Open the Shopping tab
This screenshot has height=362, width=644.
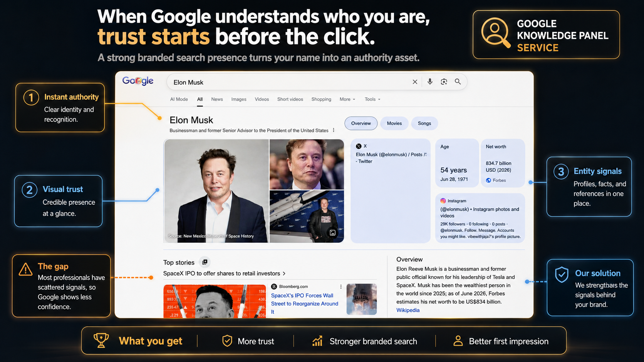[321, 99]
